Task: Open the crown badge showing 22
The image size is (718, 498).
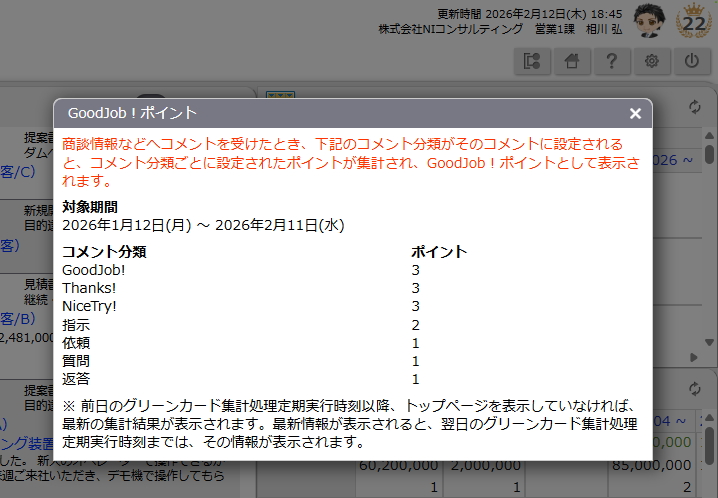Action: (694, 20)
